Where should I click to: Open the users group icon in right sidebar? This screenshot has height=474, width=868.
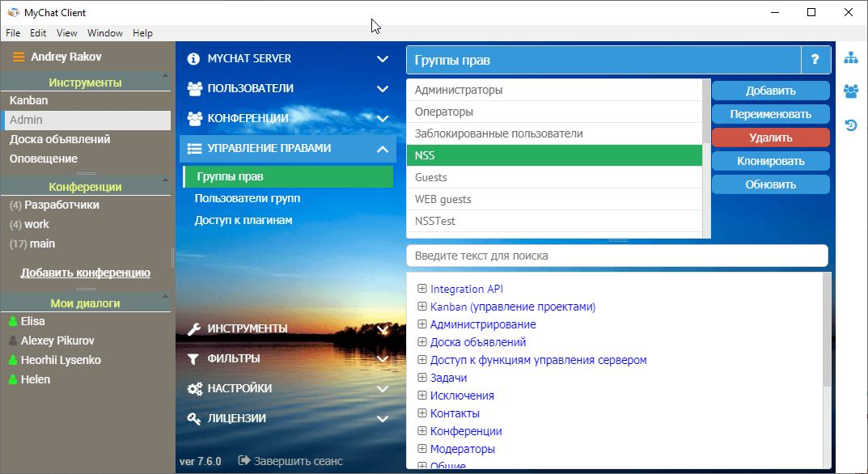[x=851, y=91]
